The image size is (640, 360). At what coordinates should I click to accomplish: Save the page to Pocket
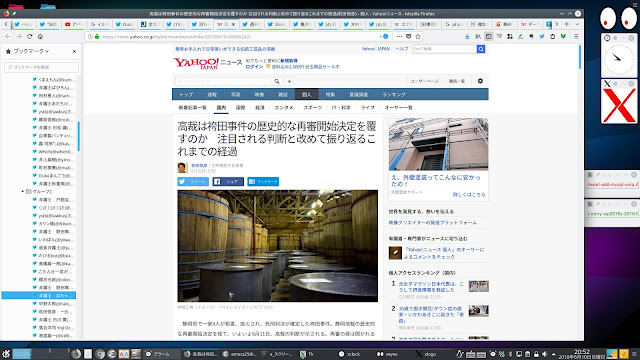coord(409,36)
